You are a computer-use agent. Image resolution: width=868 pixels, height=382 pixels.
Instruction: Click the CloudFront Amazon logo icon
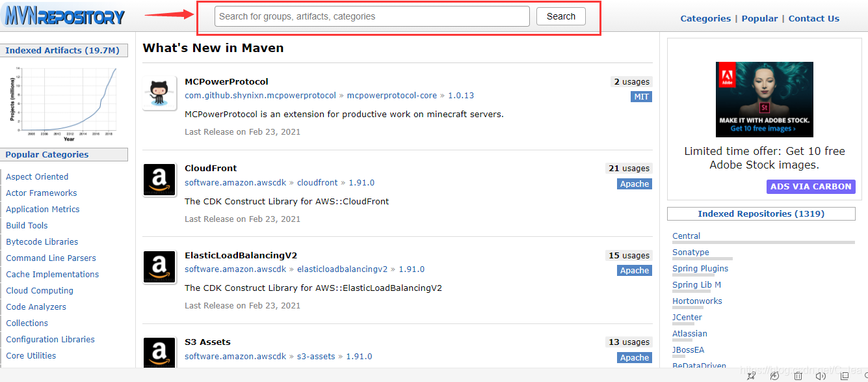click(159, 180)
